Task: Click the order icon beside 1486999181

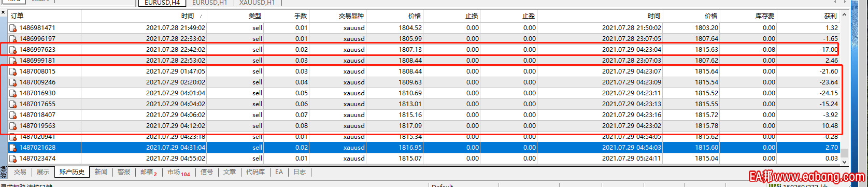Action: (13, 61)
